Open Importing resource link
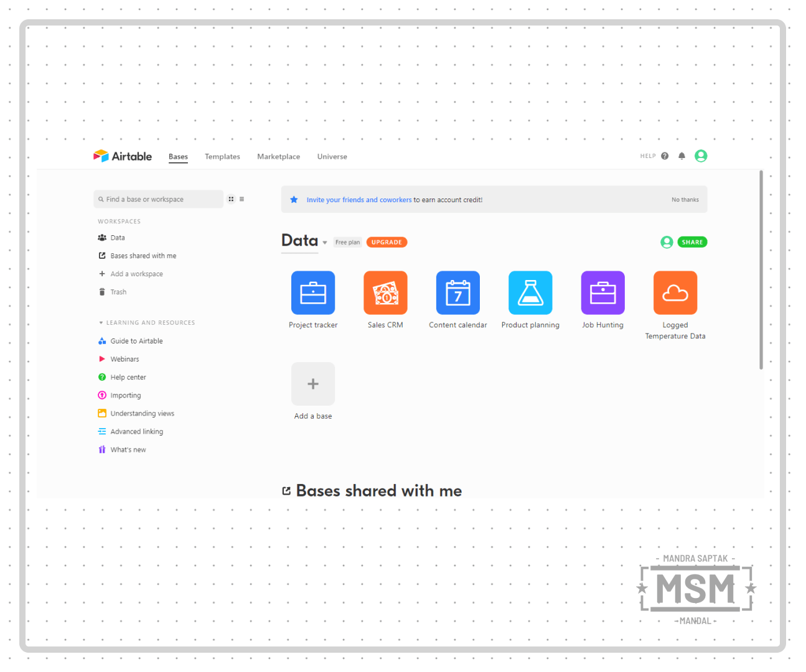The height and width of the screenshot is (672, 806). 126,395
